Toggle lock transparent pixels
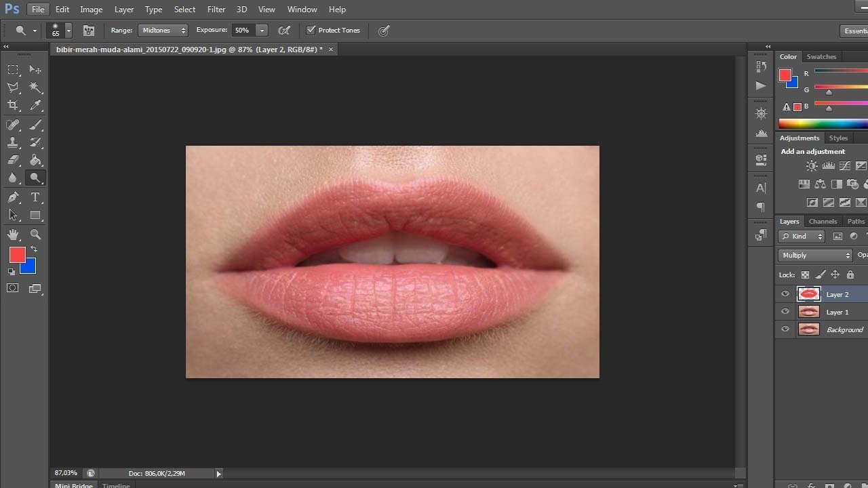The width and height of the screenshot is (868, 488). 805,274
